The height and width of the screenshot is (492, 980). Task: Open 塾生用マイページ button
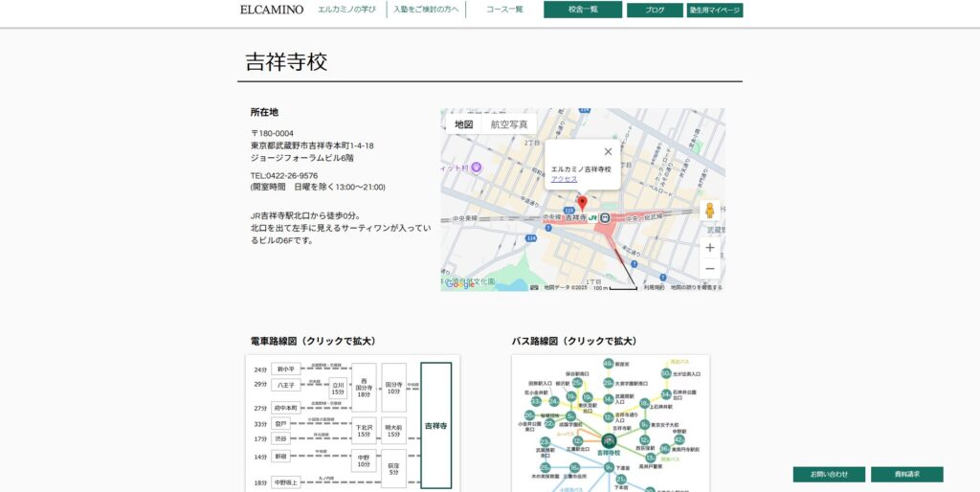tap(714, 10)
